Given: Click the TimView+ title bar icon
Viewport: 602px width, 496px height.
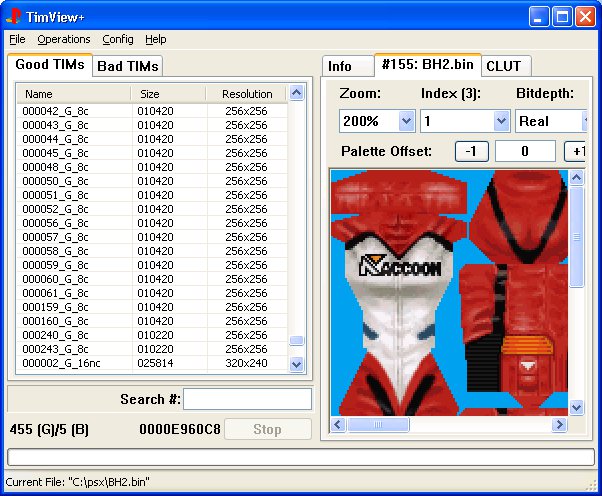Looking at the screenshot, I should (x=15, y=16).
